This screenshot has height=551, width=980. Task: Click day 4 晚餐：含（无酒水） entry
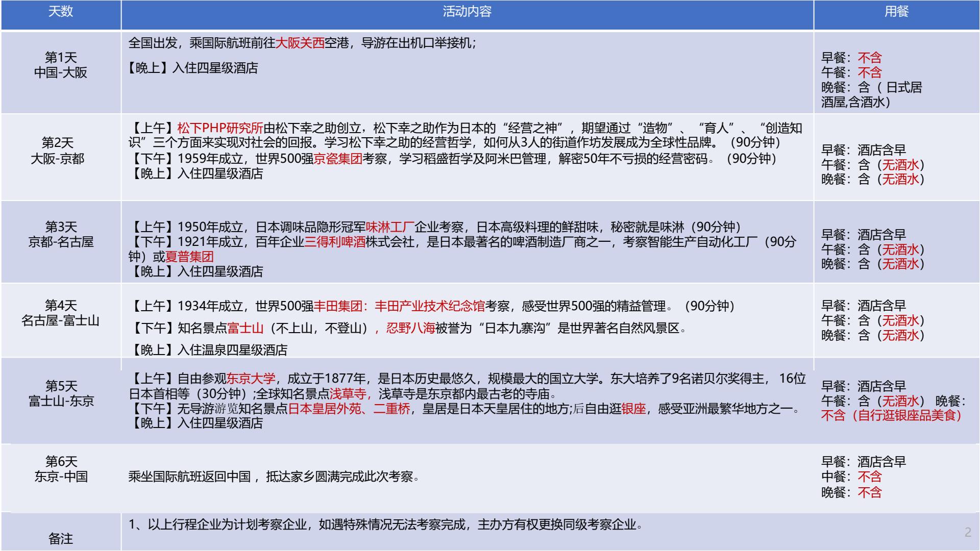(873, 335)
